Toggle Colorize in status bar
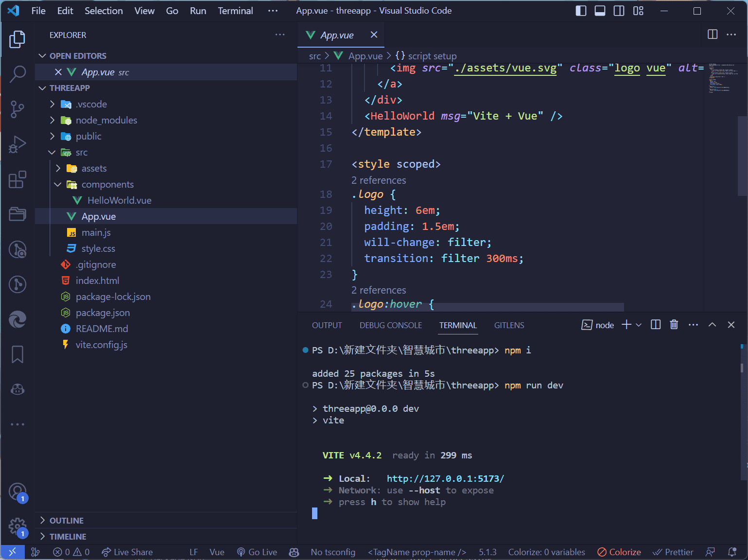 [619, 552]
